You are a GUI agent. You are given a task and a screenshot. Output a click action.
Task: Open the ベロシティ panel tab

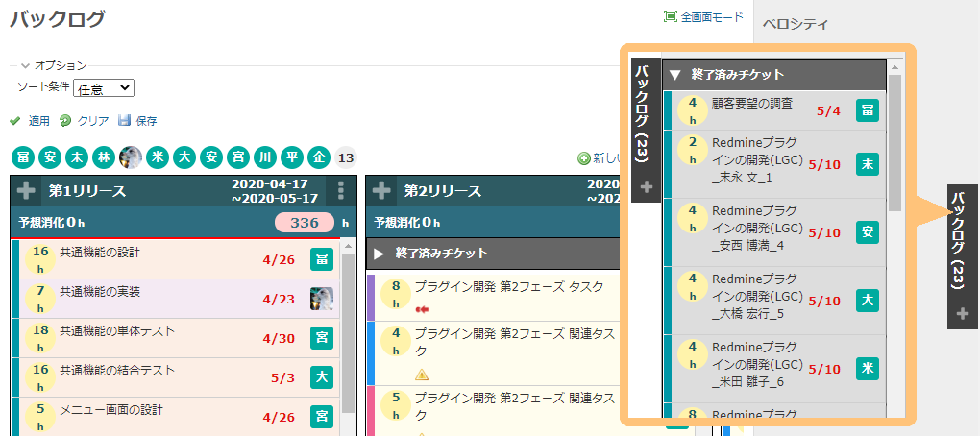(795, 25)
